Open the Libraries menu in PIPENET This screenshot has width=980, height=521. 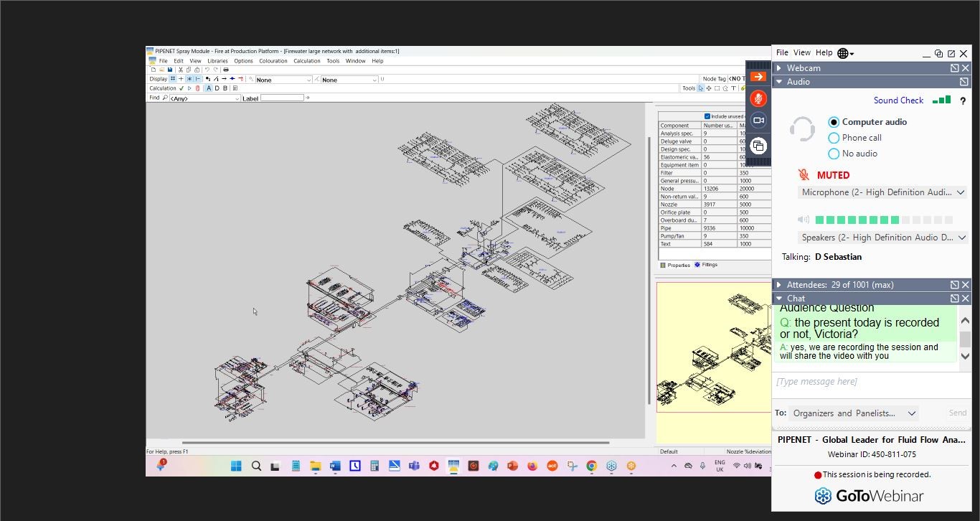point(217,61)
